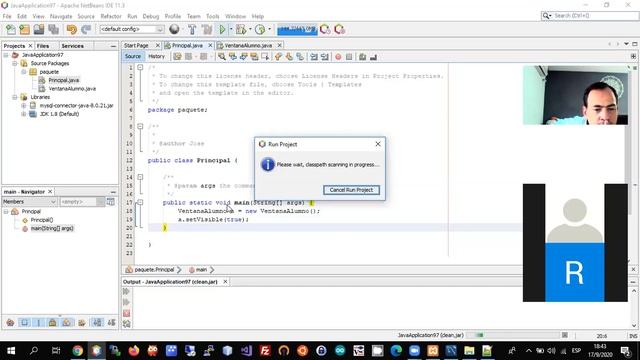The height and width of the screenshot is (360, 640).
Task: Click the Stop Macro Recording icon in editor toolbar
Action: (x=349, y=57)
